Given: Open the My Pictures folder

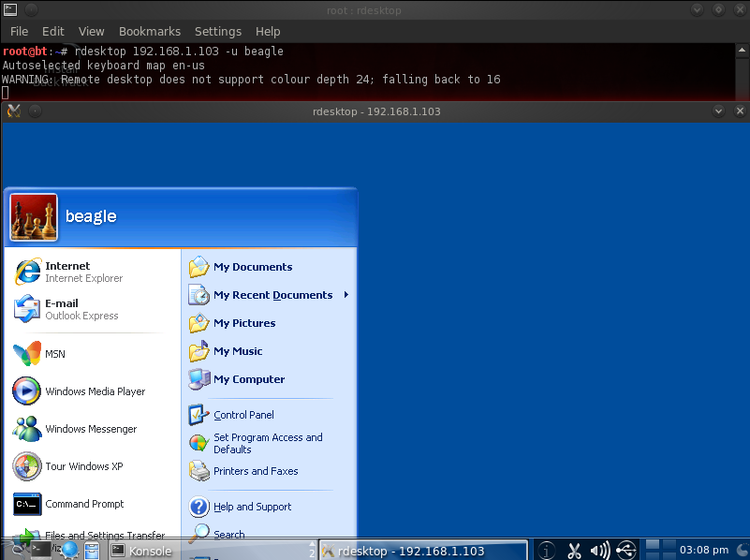Looking at the screenshot, I should pos(232,323).
